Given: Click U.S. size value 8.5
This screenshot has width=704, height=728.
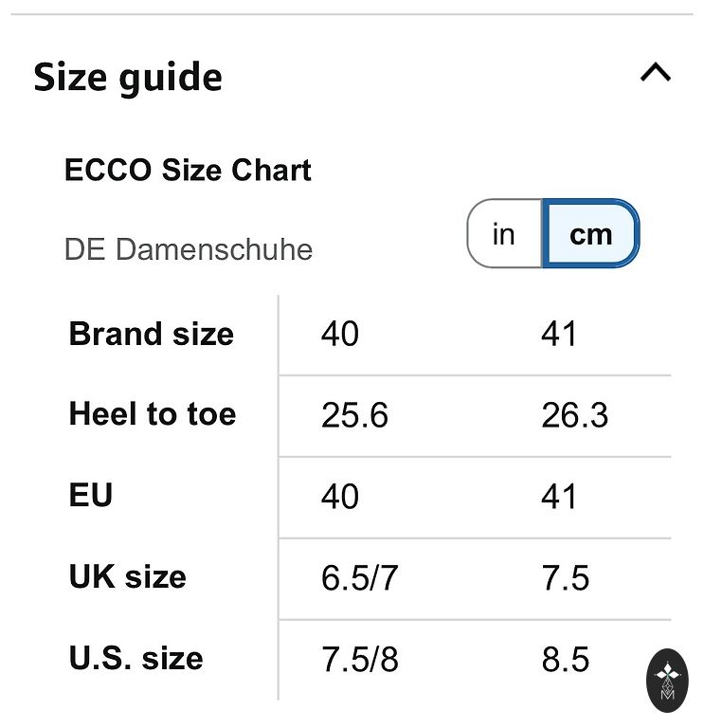Looking at the screenshot, I should point(566,660).
